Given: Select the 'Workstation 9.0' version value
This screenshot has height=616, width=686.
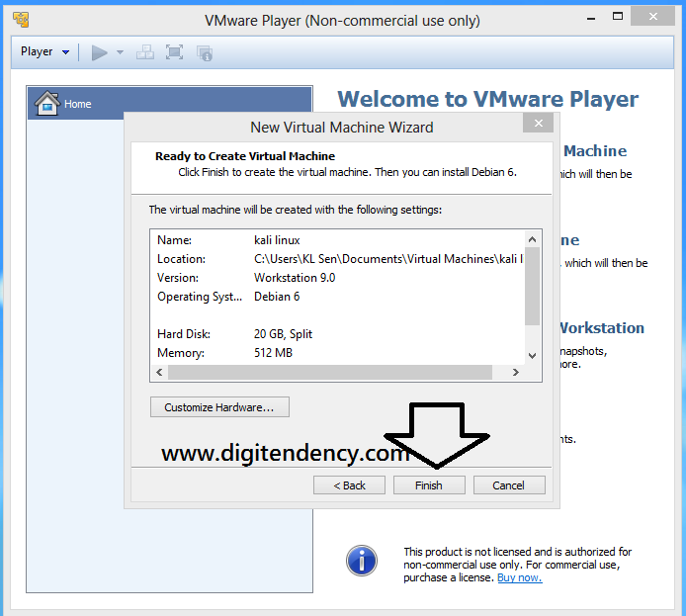Looking at the screenshot, I should coord(295,278).
